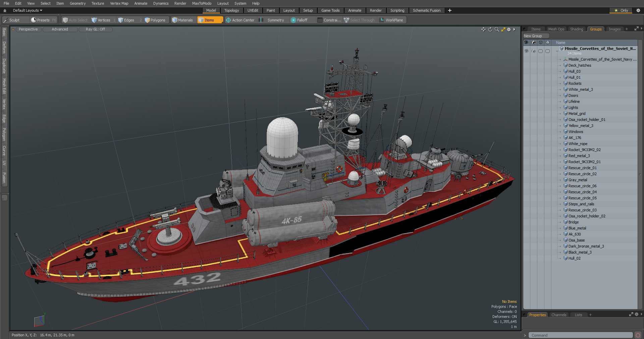Click the New Group button

(536, 36)
